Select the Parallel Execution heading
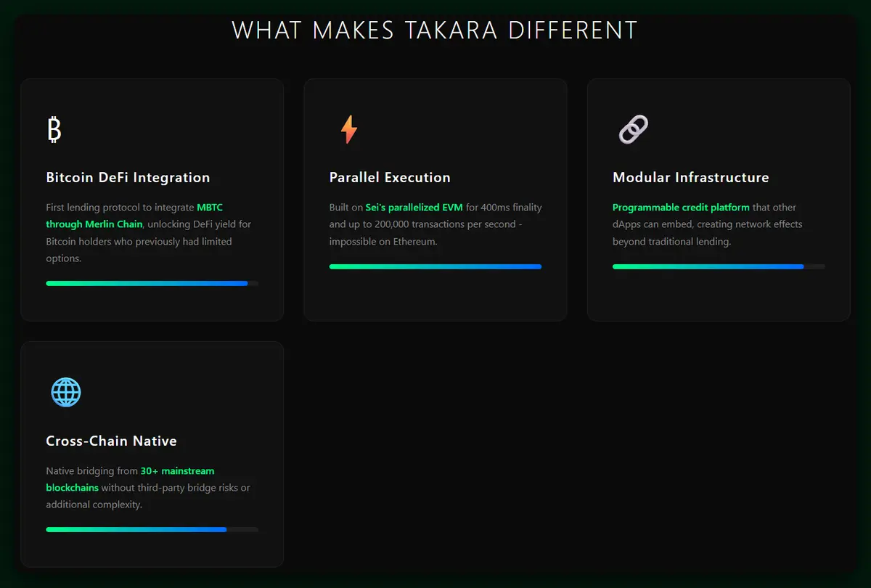This screenshot has width=871, height=588. click(x=390, y=177)
